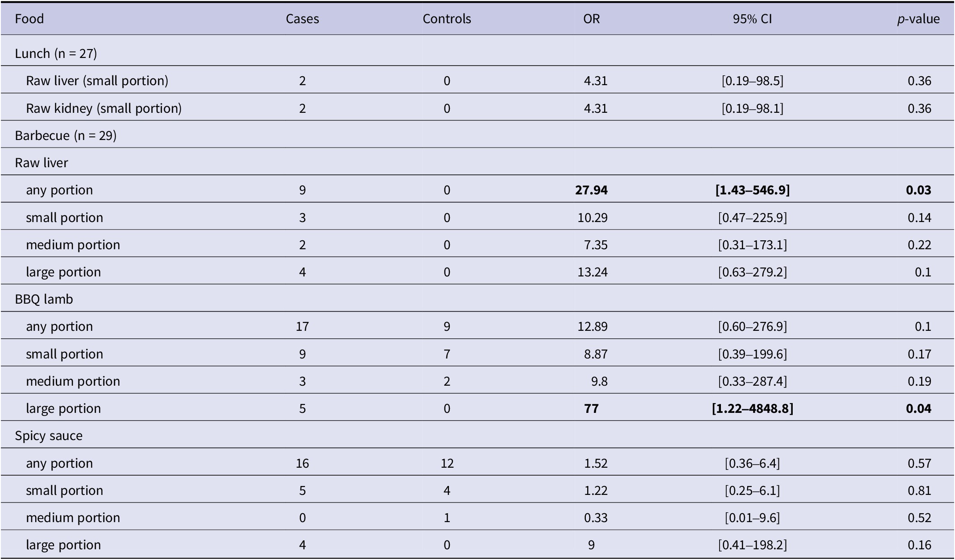Select the confidence interval [1.22–4848.8]
Image resolution: width=955 pixels, height=560 pixels.
[752, 408]
